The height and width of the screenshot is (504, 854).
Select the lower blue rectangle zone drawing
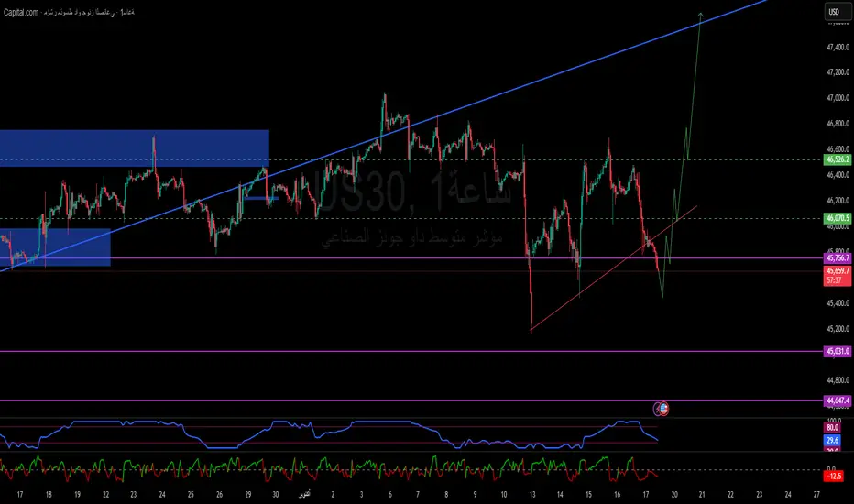click(55, 247)
